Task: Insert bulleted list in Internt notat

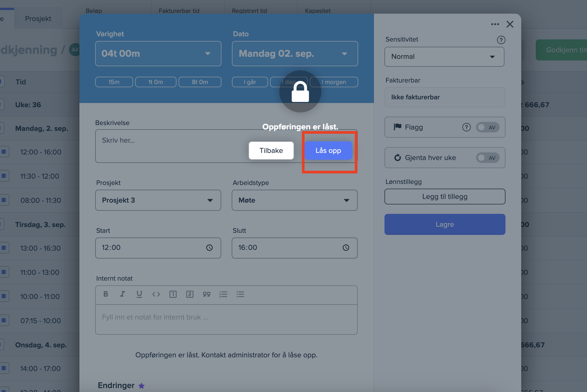Action: tap(240, 294)
